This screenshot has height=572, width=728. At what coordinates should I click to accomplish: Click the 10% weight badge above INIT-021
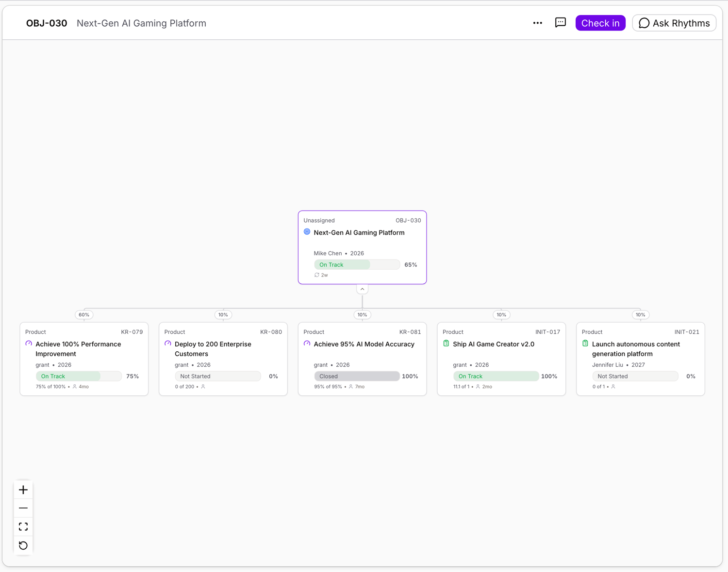point(640,315)
